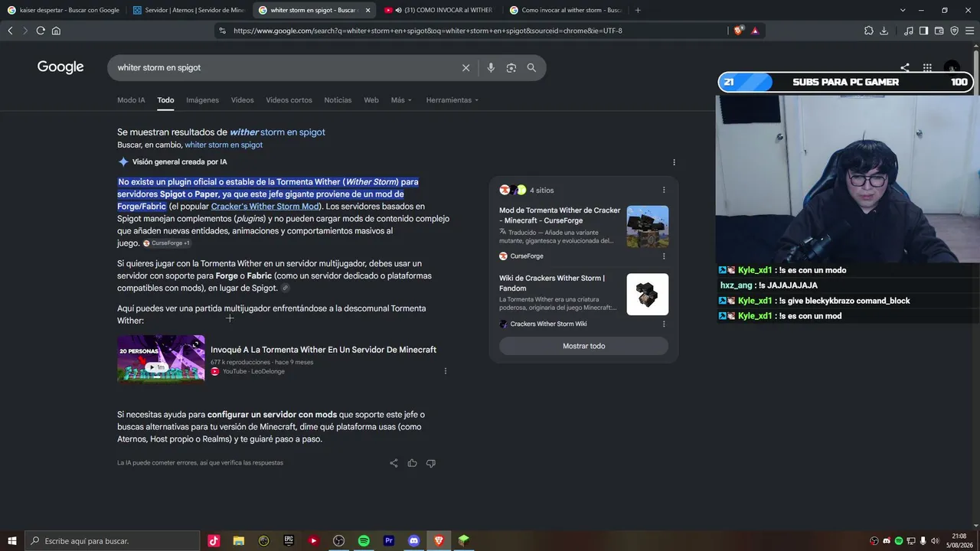Open OBS Studio from the taskbar
980x551 pixels.
pyautogui.click(x=338, y=541)
